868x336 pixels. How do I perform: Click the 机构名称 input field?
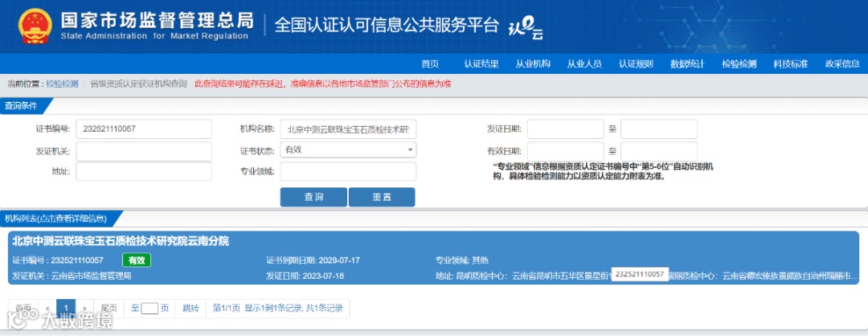[x=348, y=129]
